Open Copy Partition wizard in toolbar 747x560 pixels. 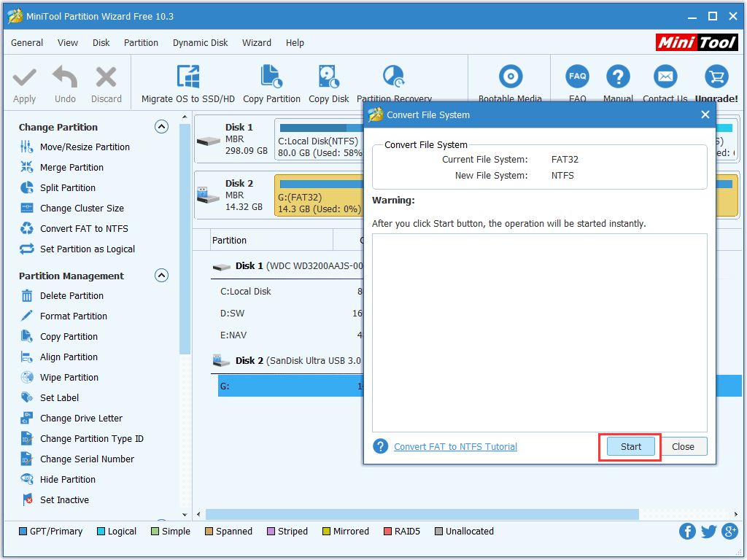click(x=271, y=85)
